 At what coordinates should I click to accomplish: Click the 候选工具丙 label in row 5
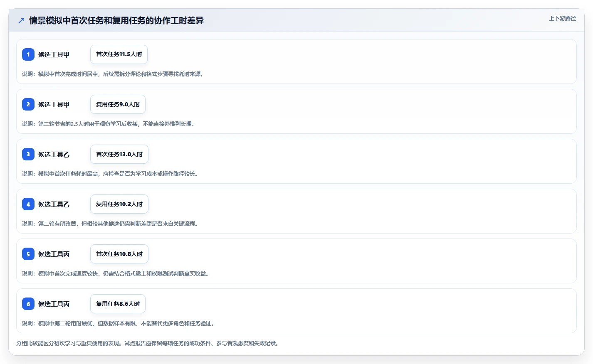point(54,254)
